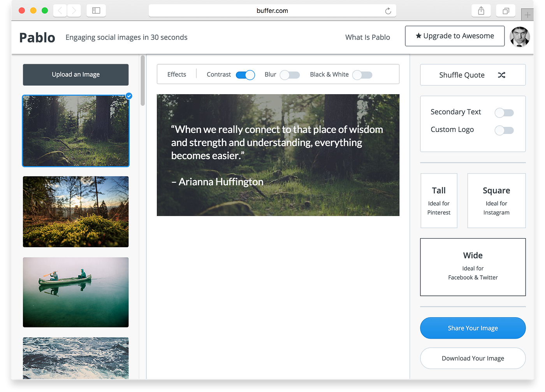Toggle the Safari sidebar icon
This screenshot has width=545, height=392.
[96, 11]
